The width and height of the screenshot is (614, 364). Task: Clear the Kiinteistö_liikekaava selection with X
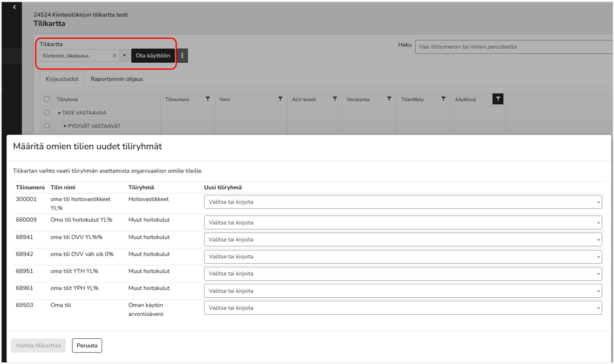tap(114, 56)
